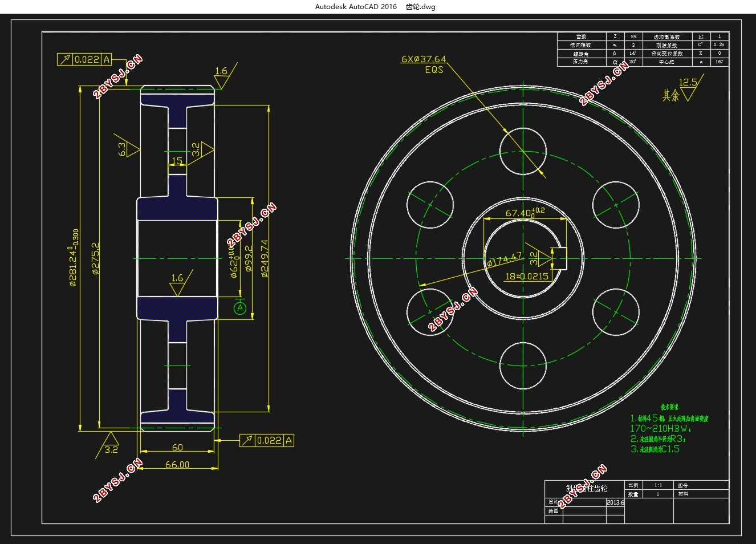
Task: Click the Ø99.2 hub diameter dimension
Action: (248, 258)
